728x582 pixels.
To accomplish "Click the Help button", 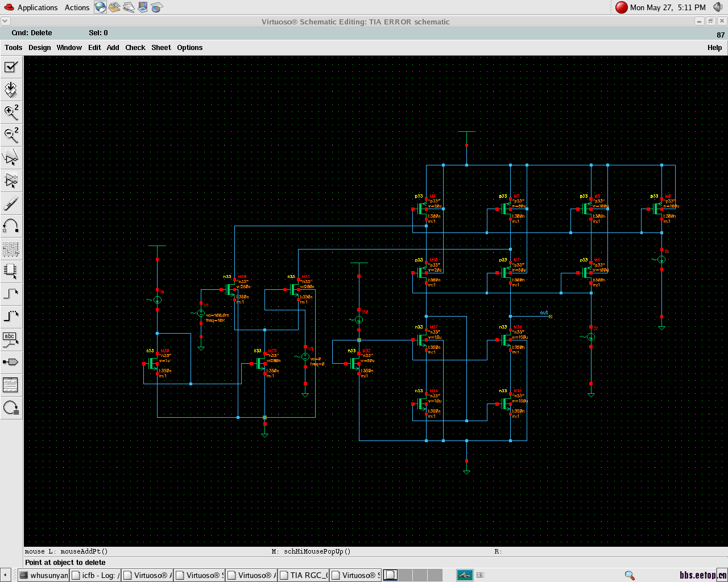I will 714,48.
